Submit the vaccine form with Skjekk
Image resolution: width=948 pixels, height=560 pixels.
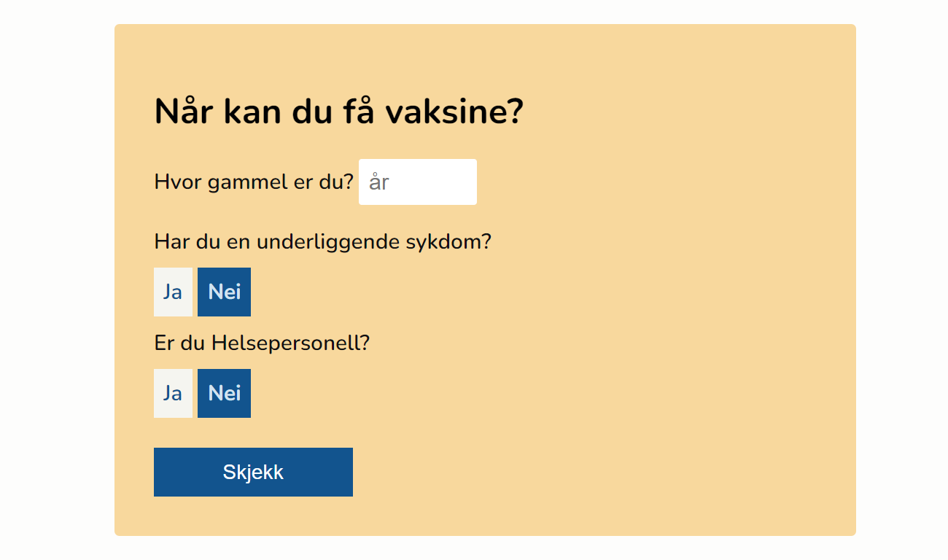(x=253, y=472)
